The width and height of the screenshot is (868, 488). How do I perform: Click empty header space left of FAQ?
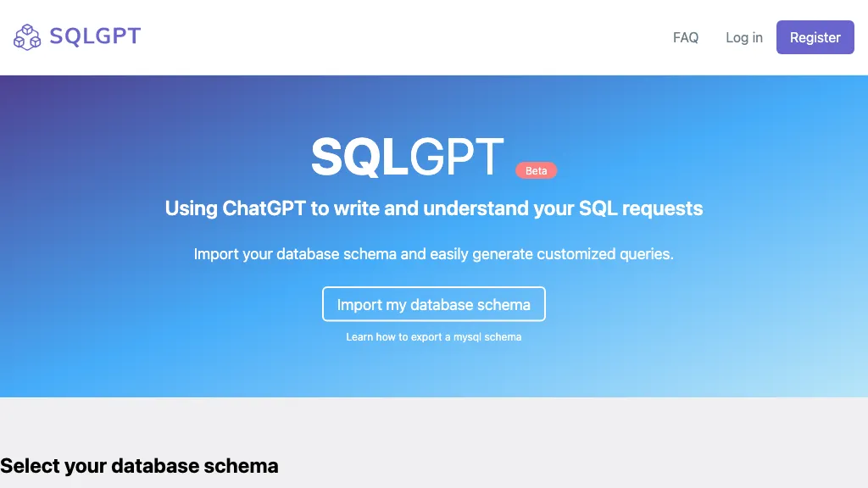[x=424, y=37]
